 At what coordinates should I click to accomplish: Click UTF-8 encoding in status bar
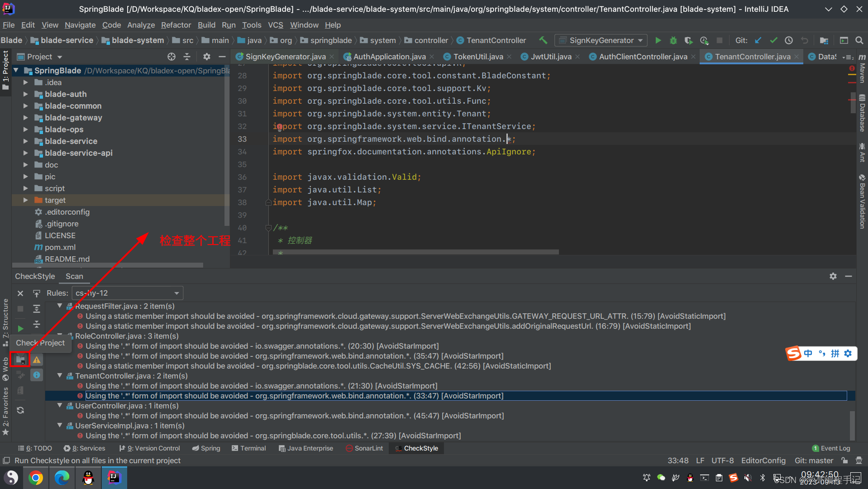(x=722, y=460)
